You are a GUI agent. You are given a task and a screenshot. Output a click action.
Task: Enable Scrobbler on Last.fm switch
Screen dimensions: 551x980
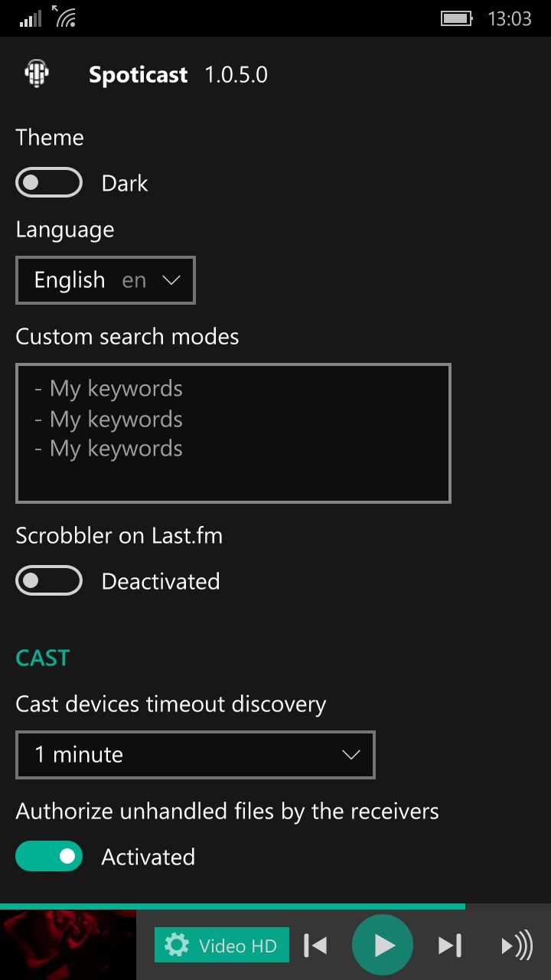49,581
